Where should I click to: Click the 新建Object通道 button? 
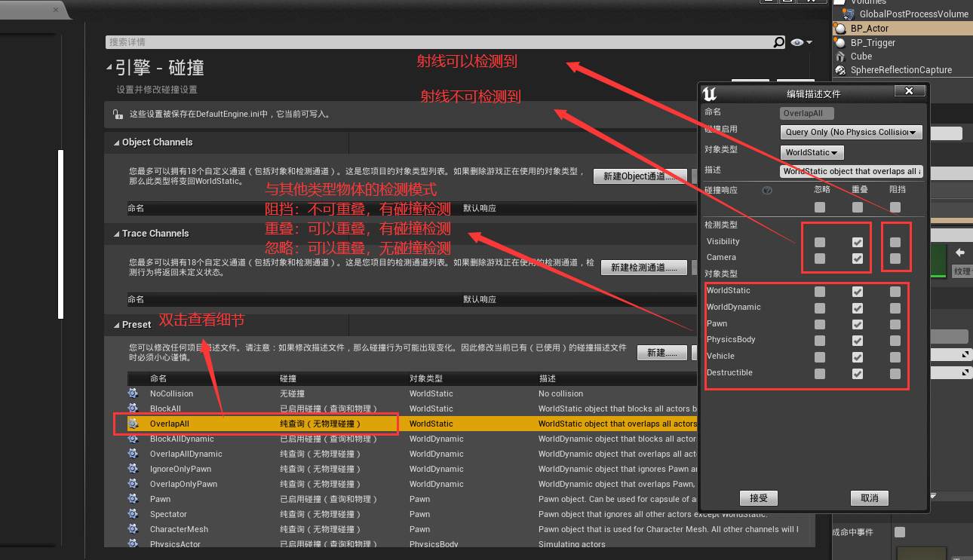click(x=640, y=176)
